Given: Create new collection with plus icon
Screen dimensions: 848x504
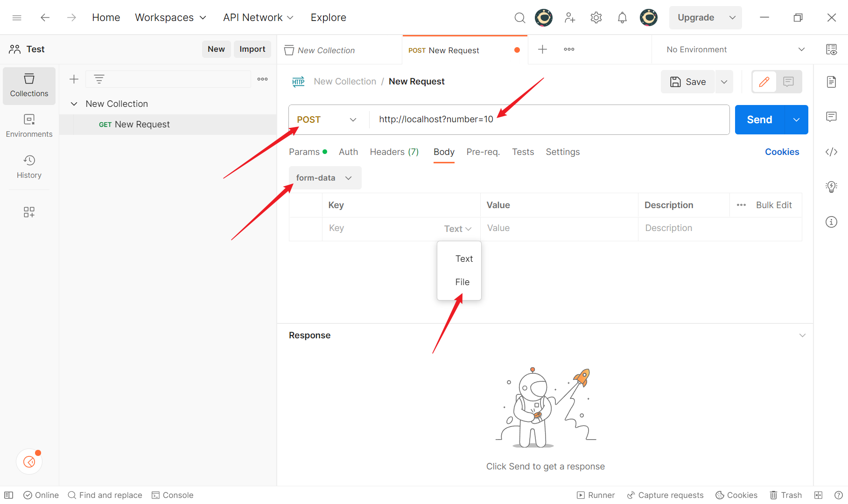Looking at the screenshot, I should (74, 79).
